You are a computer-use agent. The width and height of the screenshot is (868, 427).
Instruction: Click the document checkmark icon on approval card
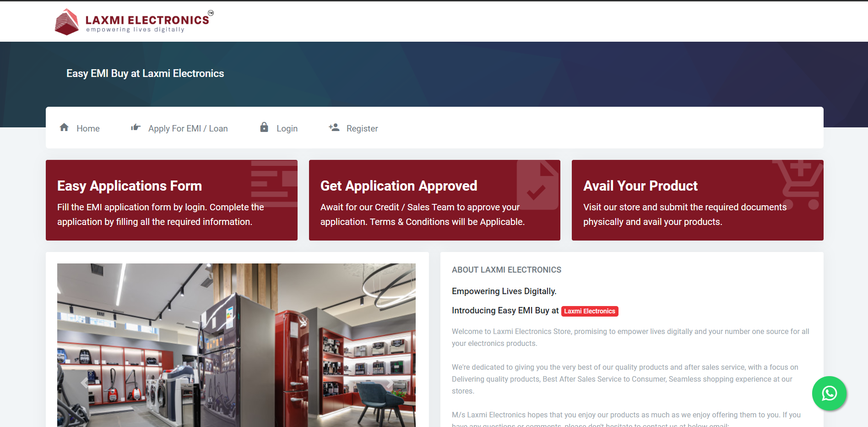[x=537, y=186]
